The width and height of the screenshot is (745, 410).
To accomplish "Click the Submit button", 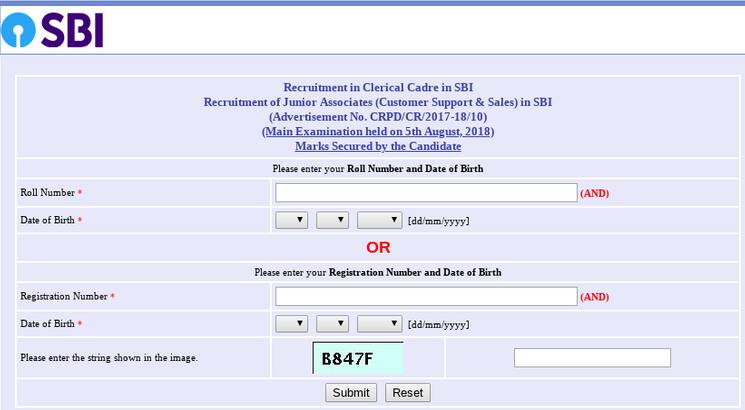I will tap(351, 393).
